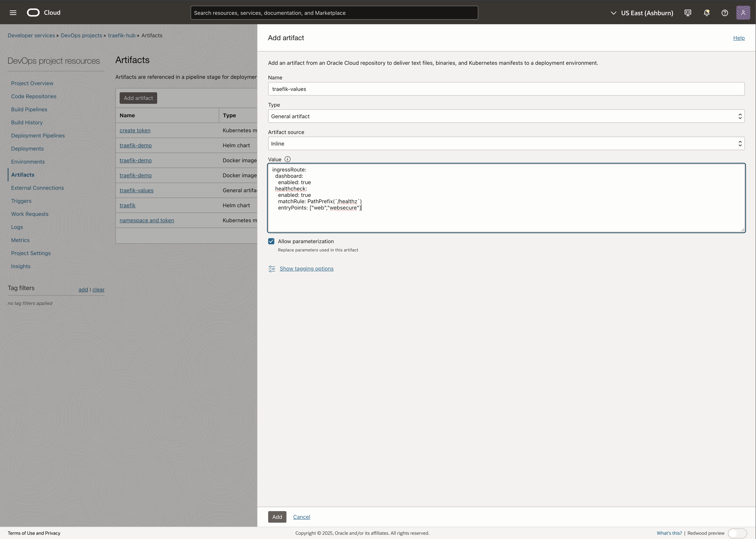The width and height of the screenshot is (756, 539).
Task: Open the Type dropdown
Action: pyautogui.click(x=506, y=116)
